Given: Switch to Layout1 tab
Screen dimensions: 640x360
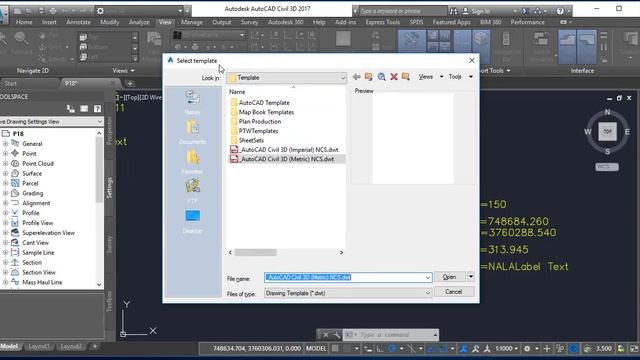Looking at the screenshot, I should 39,347.
